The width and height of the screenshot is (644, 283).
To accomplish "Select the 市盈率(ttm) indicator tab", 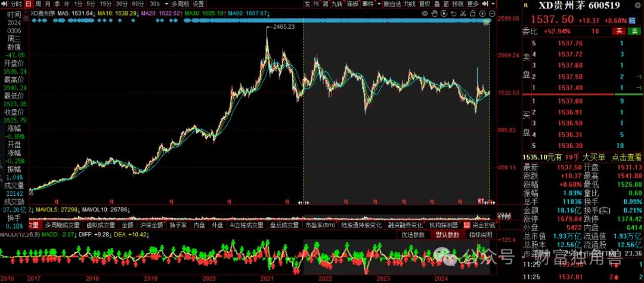I will [x=320, y=225].
